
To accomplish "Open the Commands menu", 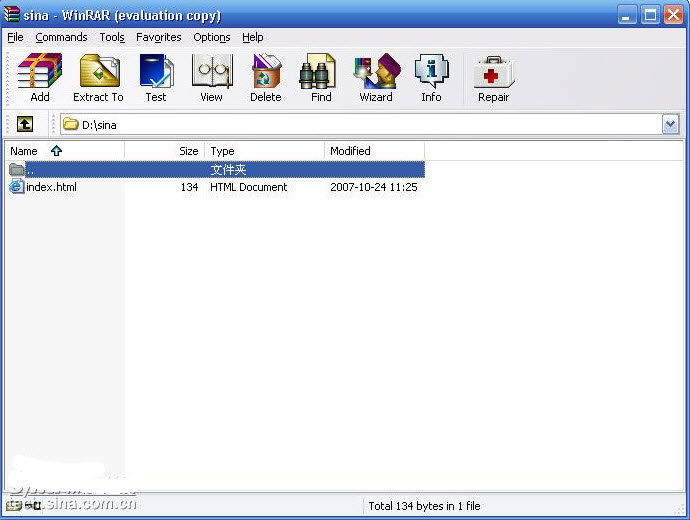I will (x=61, y=37).
